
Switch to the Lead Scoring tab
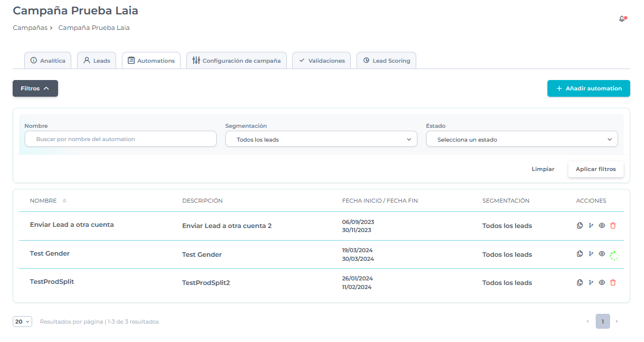pos(386,60)
